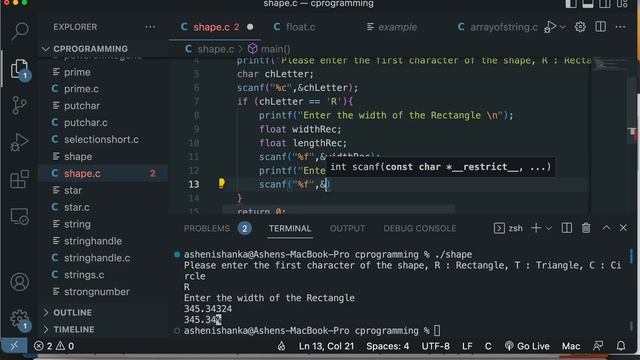Click the terminal prompt input line
This screenshot has height=360, width=640.
(312, 331)
